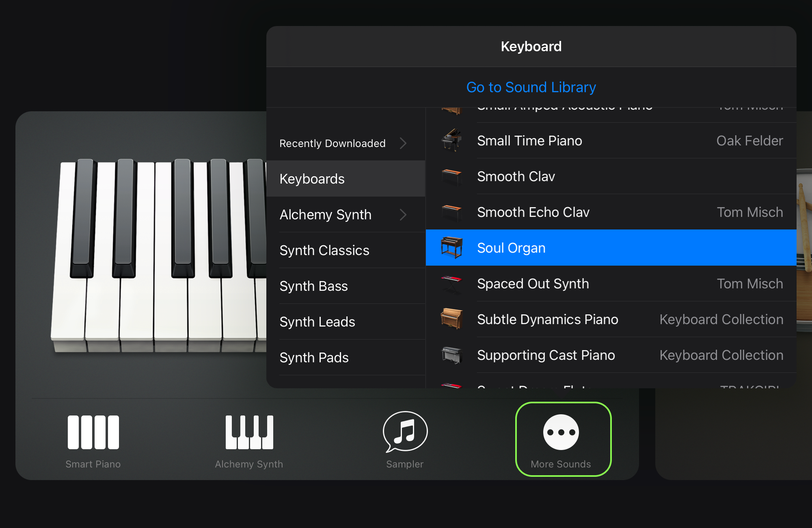
Task: Choose the Smooth Clav sound
Action: [611, 176]
